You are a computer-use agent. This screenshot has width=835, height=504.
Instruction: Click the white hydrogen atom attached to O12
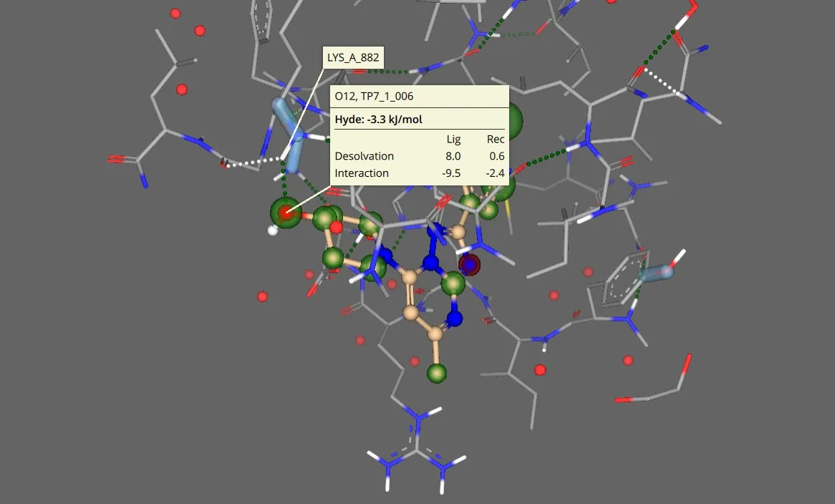273,230
